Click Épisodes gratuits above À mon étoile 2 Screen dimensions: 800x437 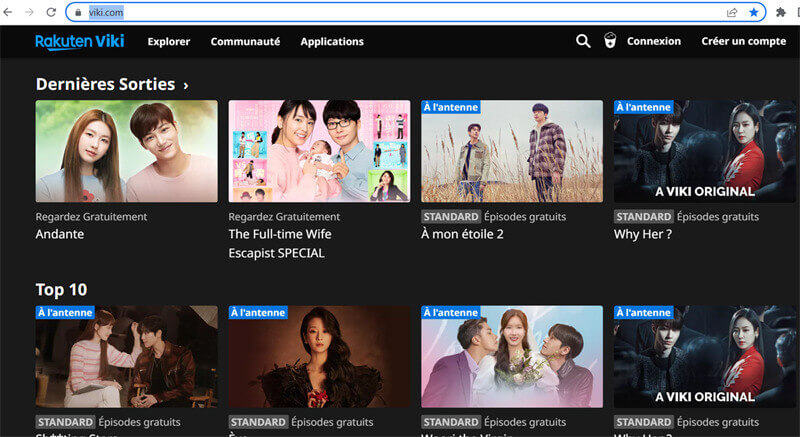pos(525,217)
